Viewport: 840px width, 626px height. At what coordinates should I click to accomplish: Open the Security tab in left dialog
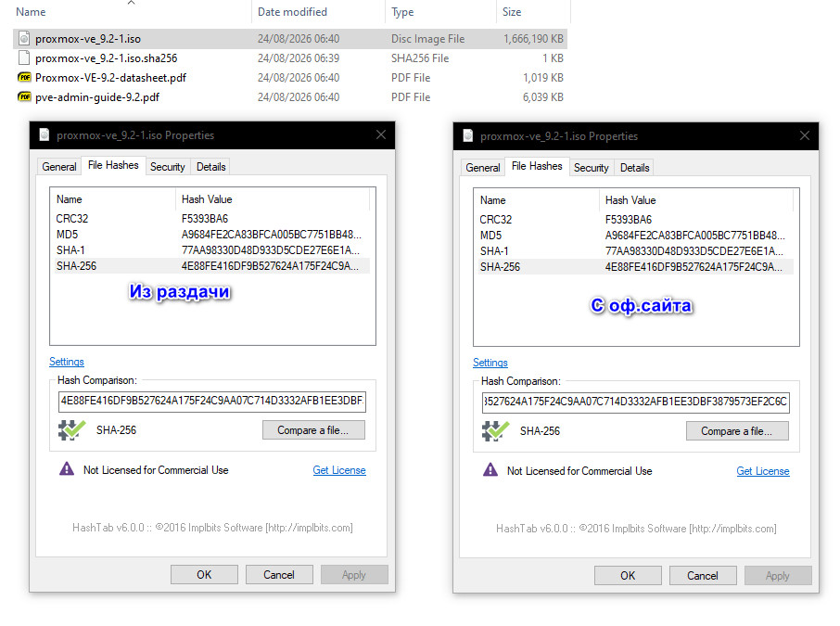[167, 167]
